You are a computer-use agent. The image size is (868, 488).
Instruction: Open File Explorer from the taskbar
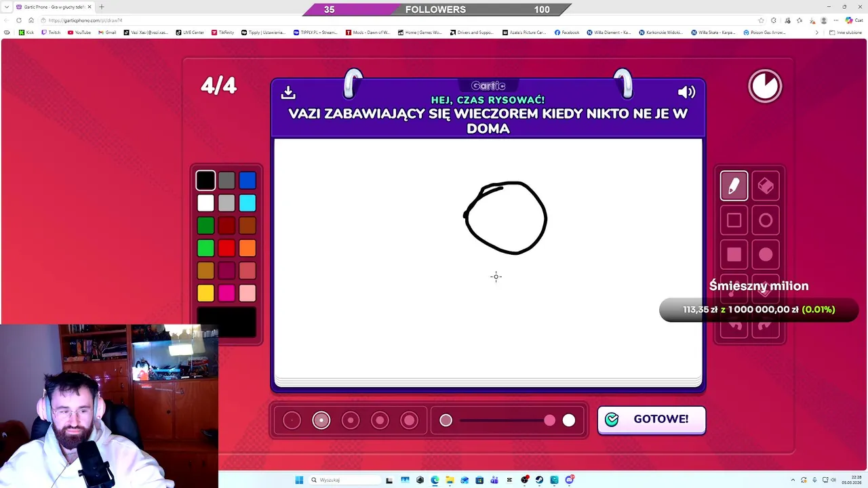450,480
